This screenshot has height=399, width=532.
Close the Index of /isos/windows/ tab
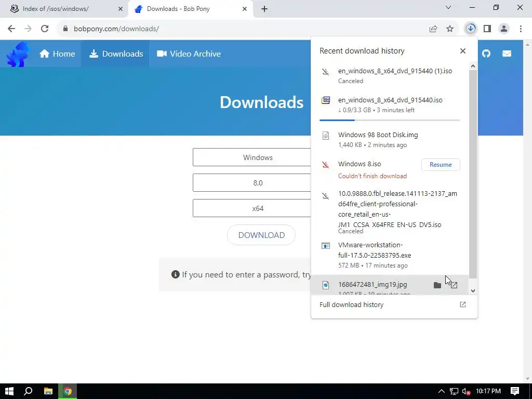pos(121,9)
